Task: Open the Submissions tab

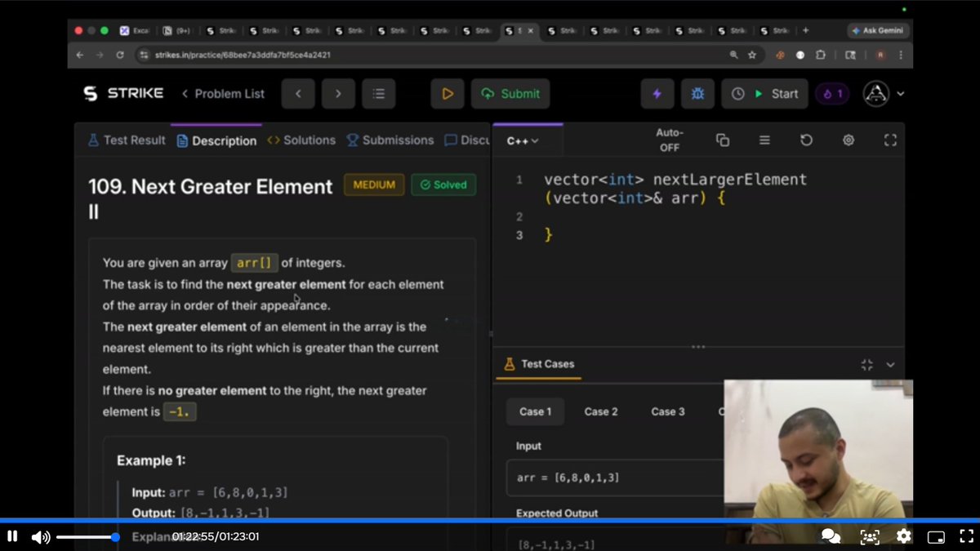Action: (x=390, y=140)
